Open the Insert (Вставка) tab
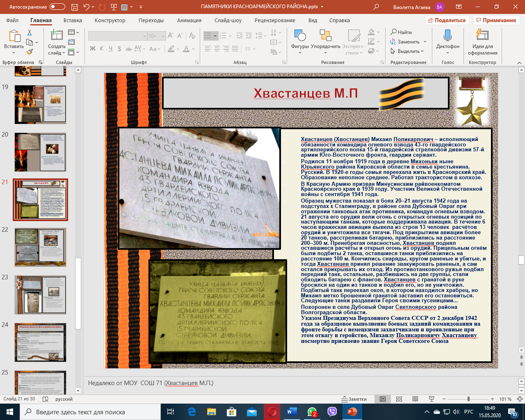The image size is (525, 420). click(73, 20)
